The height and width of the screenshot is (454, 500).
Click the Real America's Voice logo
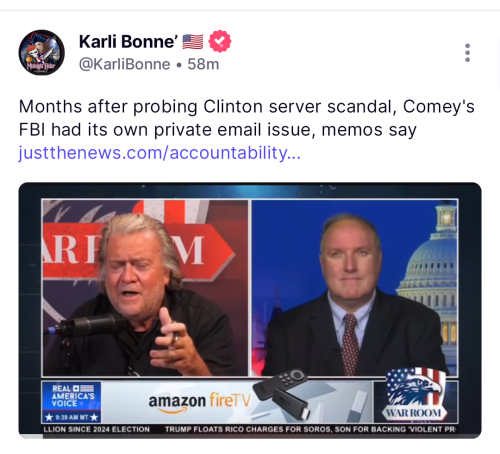[x=71, y=396]
